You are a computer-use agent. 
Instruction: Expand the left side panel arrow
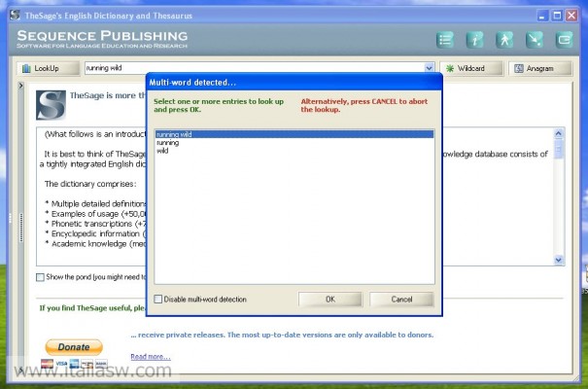tap(21, 87)
